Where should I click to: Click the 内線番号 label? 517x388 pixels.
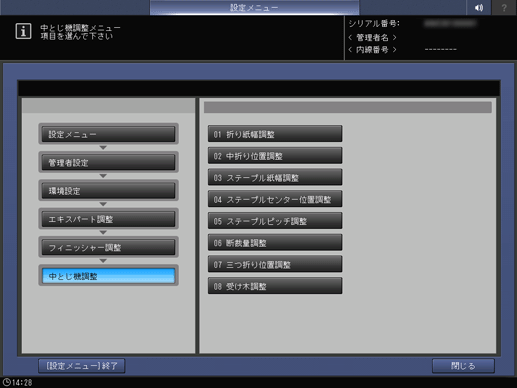click(372, 50)
